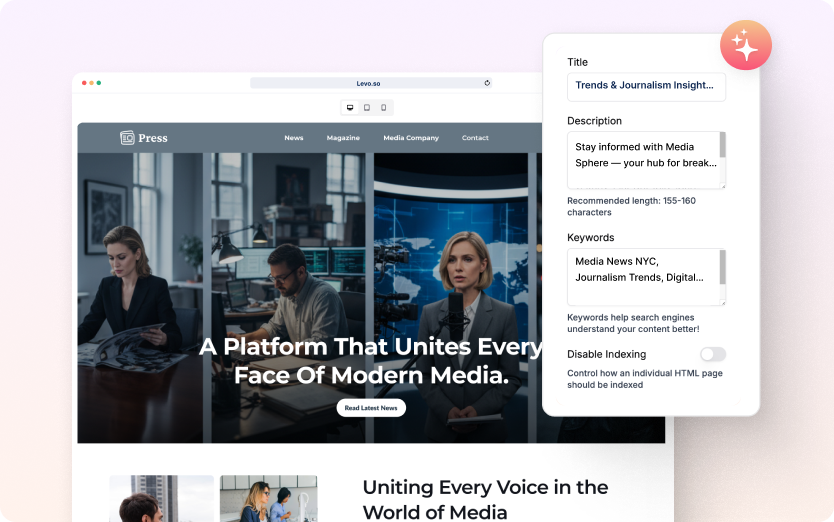Click the Press logo icon
This screenshot has height=522, width=834.
(127, 138)
